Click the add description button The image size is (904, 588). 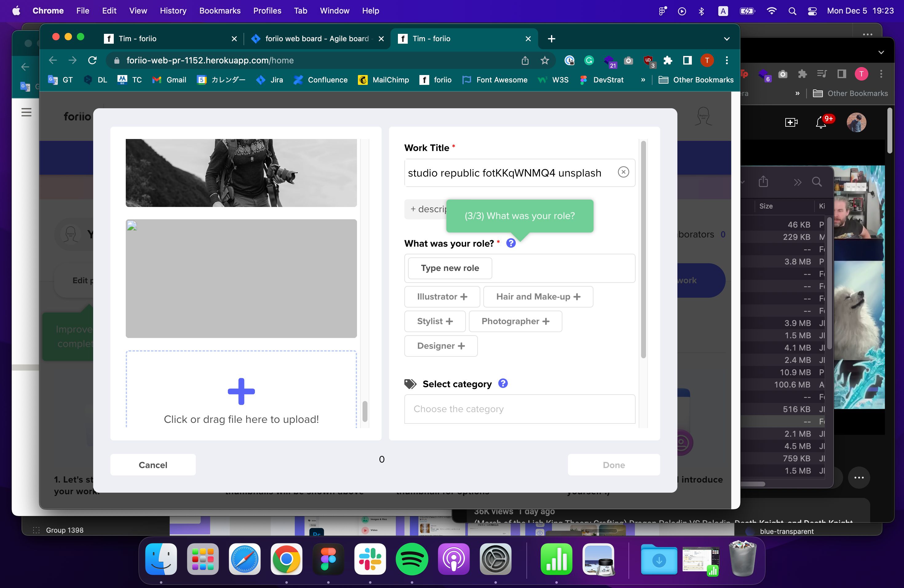[426, 209]
